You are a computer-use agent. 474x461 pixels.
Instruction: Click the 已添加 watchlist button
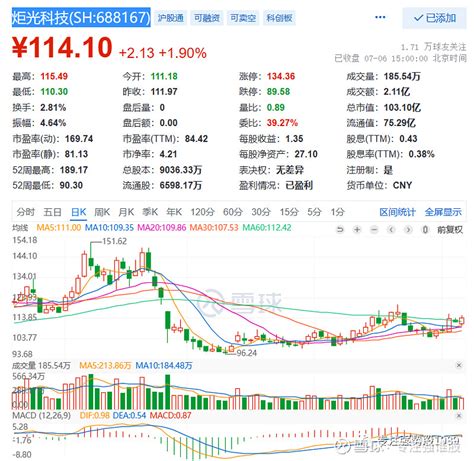coord(434,18)
